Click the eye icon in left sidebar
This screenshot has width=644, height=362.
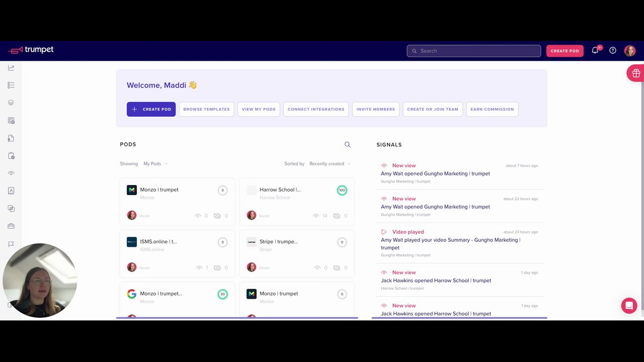pos(11,173)
